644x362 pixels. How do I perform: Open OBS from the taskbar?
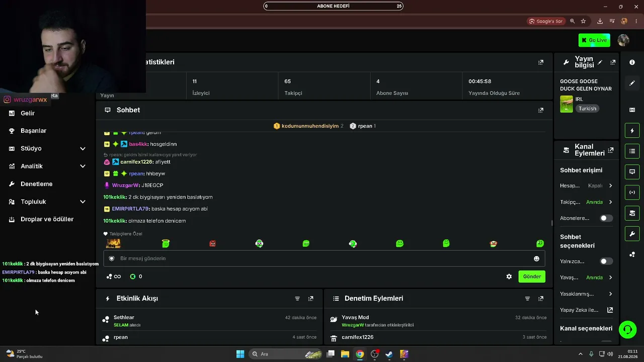[x=374, y=354]
